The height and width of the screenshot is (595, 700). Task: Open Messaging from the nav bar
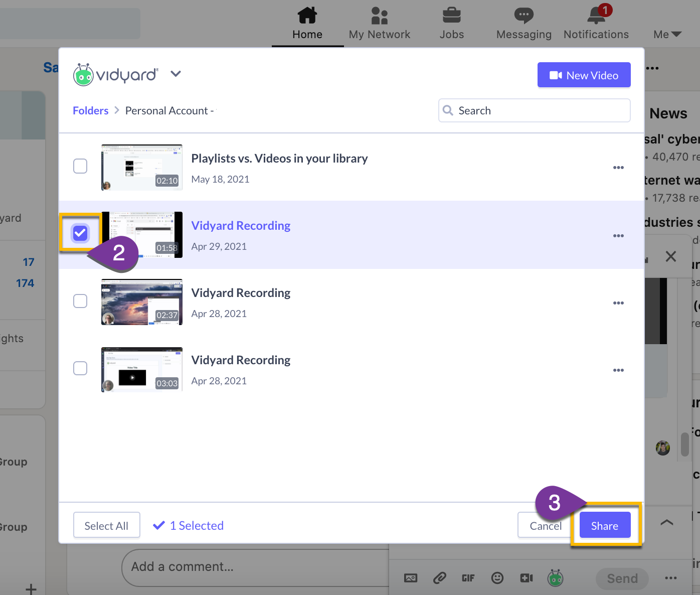point(524,24)
